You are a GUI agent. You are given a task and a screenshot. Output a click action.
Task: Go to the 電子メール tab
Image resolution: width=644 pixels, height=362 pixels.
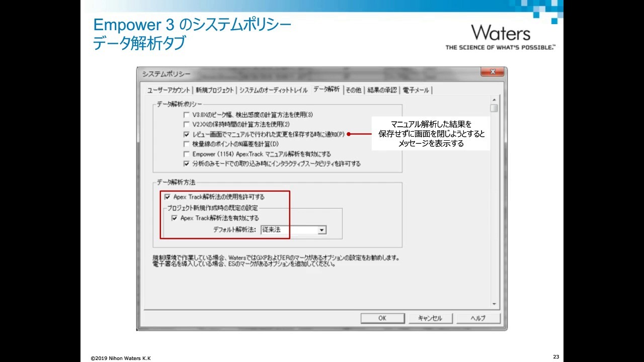coord(416,90)
